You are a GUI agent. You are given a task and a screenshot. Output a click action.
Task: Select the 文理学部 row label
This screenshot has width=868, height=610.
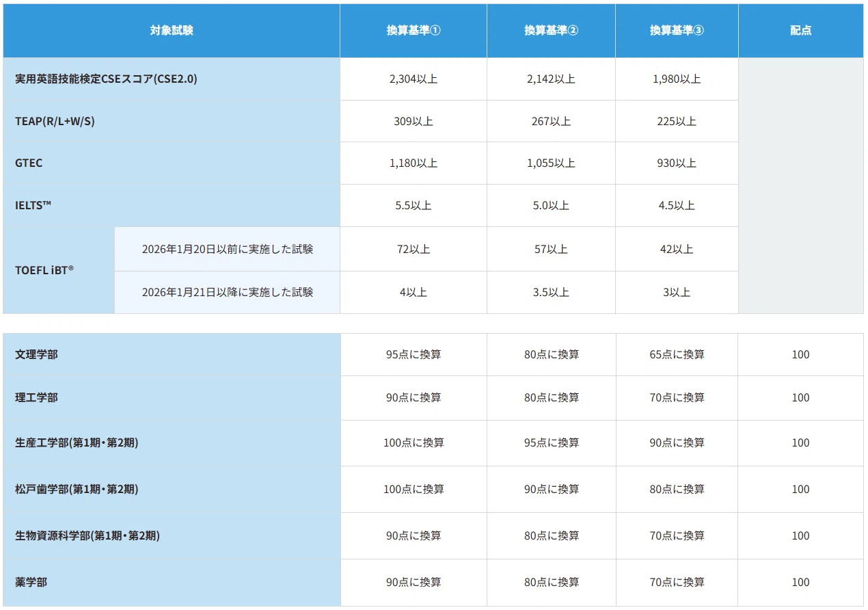[172, 354]
